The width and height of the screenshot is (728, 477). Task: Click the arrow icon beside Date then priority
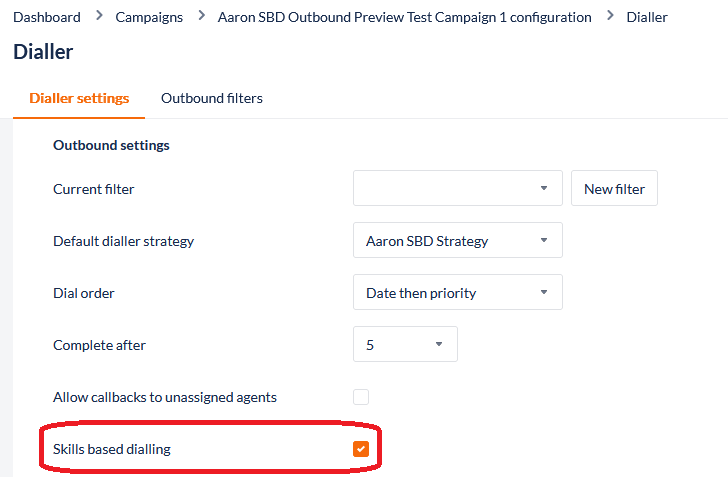(x=544, y=292)
